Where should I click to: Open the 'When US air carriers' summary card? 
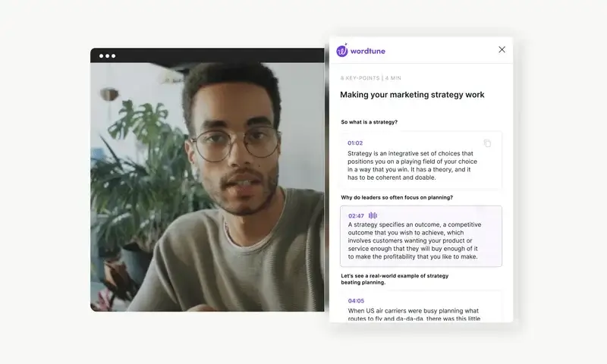click(421, 306)
